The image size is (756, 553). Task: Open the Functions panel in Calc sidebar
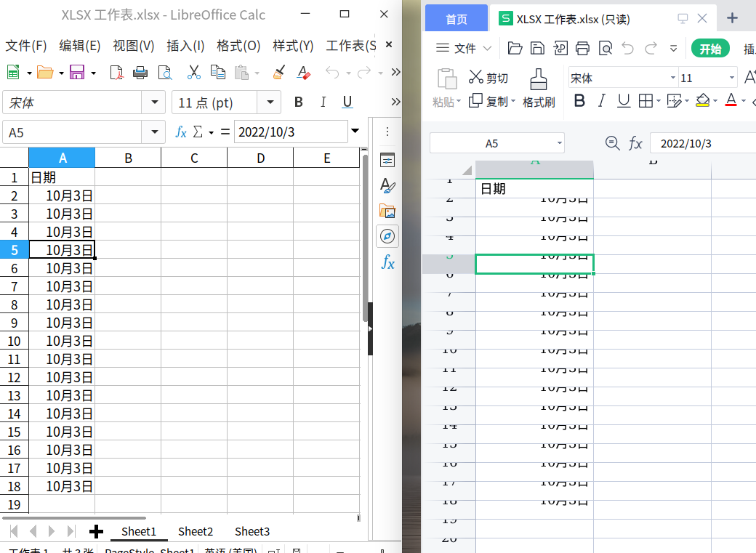387,262
